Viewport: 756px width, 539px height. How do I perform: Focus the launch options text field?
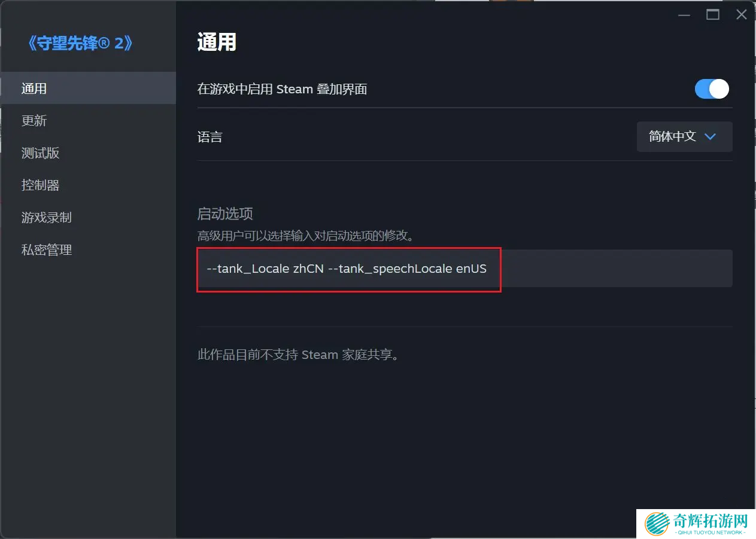464,269
